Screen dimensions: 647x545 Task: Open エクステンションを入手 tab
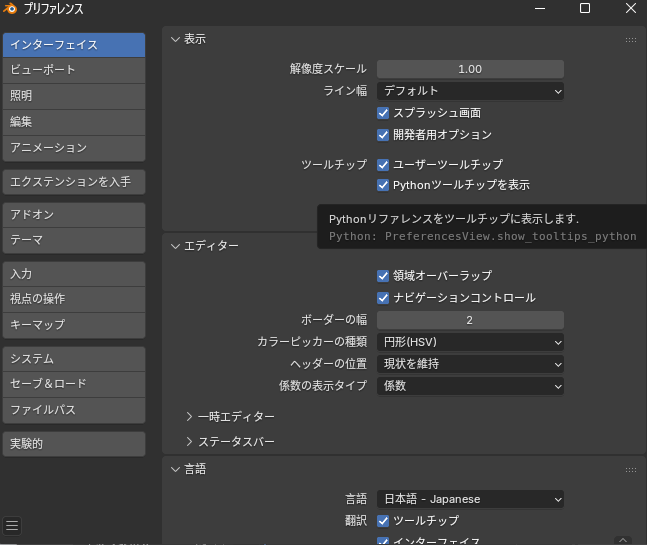pos(74,182)
